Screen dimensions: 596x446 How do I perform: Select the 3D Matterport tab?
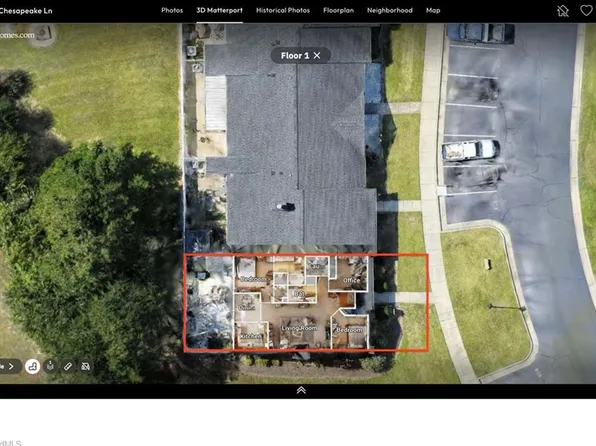[x=219, y=11]
